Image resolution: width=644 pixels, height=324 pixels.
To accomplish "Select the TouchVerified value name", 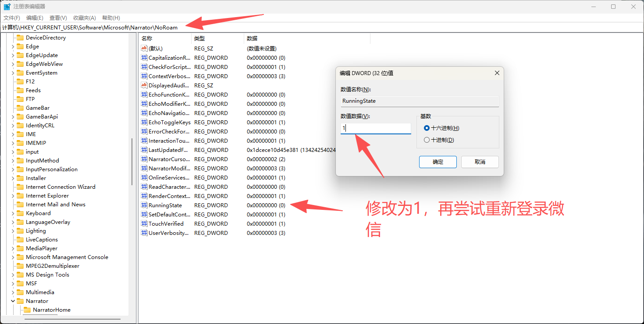I will [166, 223].
